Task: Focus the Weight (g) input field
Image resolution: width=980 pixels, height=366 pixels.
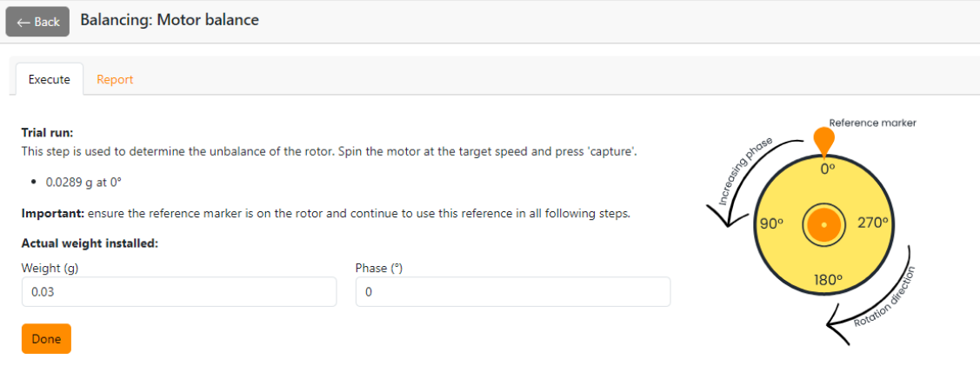Action: [178, 292]
